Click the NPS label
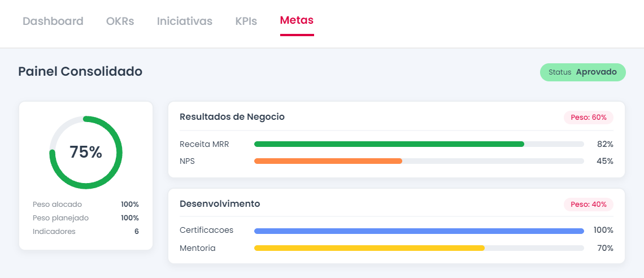 pyautogui.click(x=188, y=161)
